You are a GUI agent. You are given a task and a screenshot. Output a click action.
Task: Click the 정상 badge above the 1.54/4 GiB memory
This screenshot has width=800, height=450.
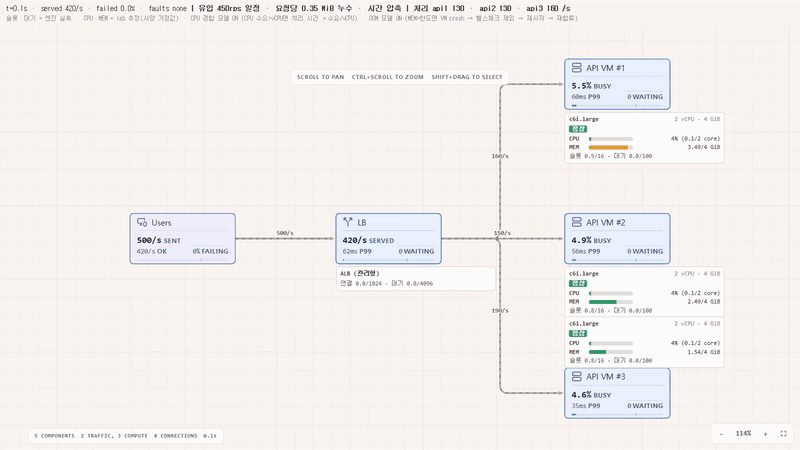click(x=578, y=334)
